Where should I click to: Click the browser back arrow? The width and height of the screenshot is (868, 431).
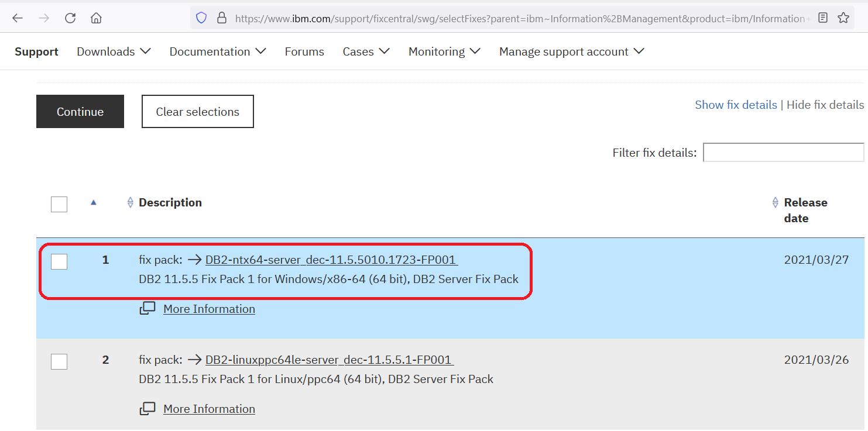pos(18,18)
